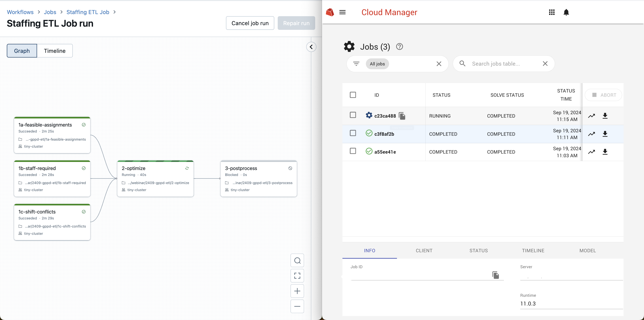This screenshot has height=320, width=644.
Task: Copy job ID c23ca488 to clipboard
Action: (402, 116)
